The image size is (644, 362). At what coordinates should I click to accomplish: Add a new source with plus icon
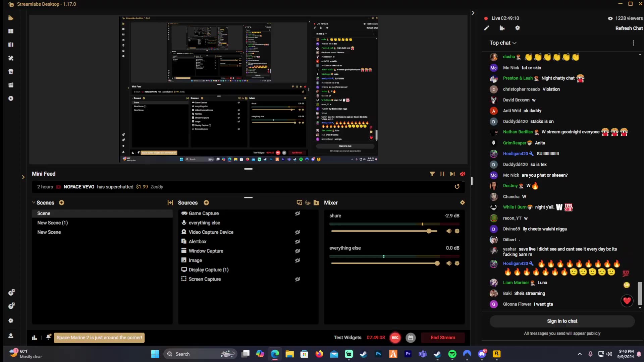206,203
